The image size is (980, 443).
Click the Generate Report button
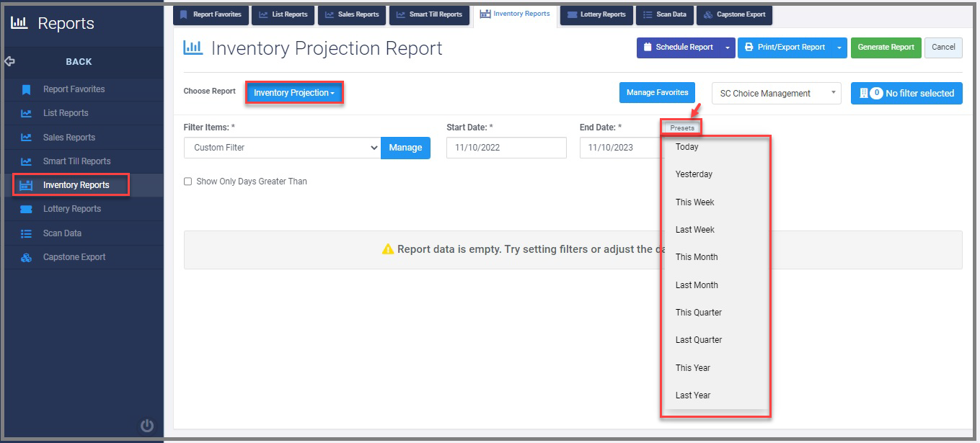[886, 48]
